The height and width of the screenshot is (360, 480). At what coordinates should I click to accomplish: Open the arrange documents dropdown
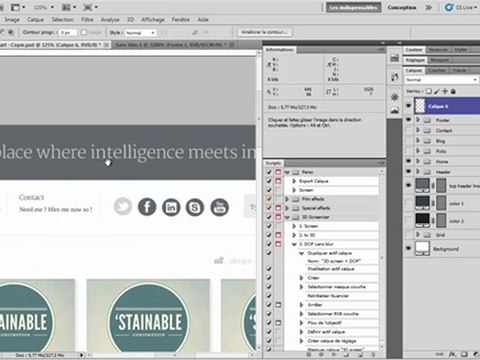(x=69, y=7)
